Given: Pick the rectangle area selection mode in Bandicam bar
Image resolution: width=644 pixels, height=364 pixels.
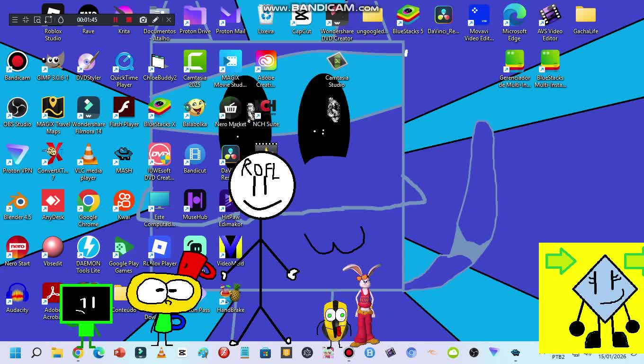Looking at the screenshot, I should click(48, 19).
